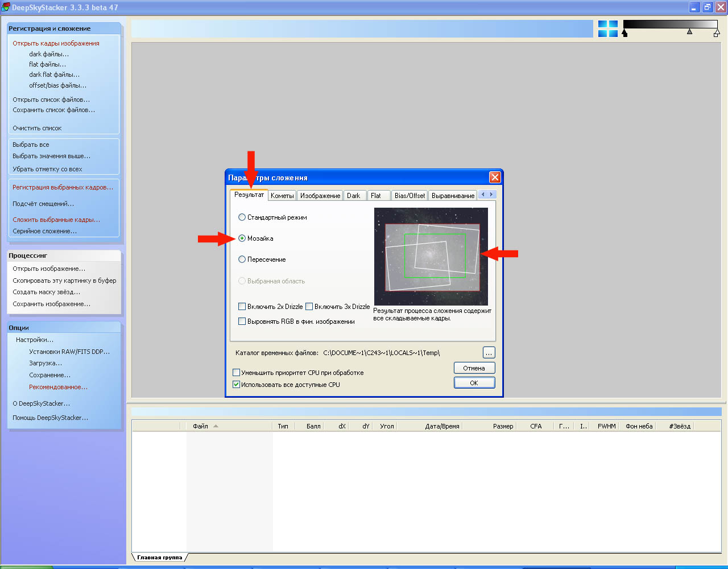The height and width of the screenshot is (569, 728).
Task: Switch to the Кометы tab
Action: tap(282, 196)
